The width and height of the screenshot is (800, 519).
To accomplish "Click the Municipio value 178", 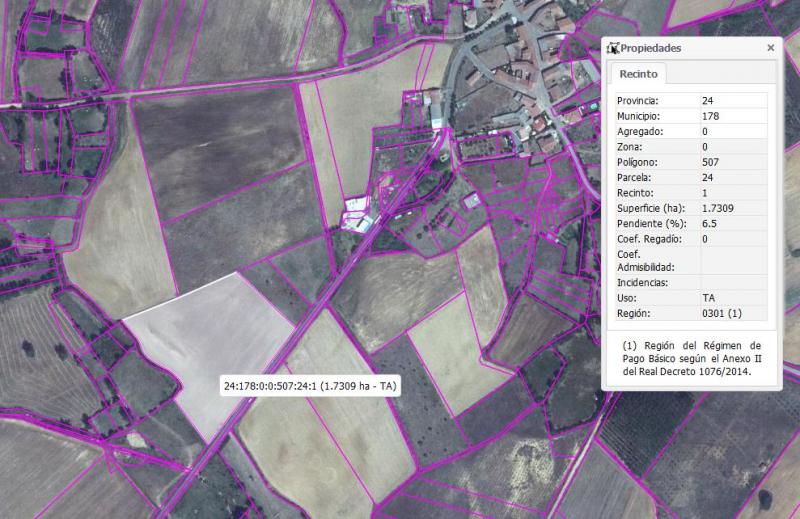I will [x=710, y=116].
